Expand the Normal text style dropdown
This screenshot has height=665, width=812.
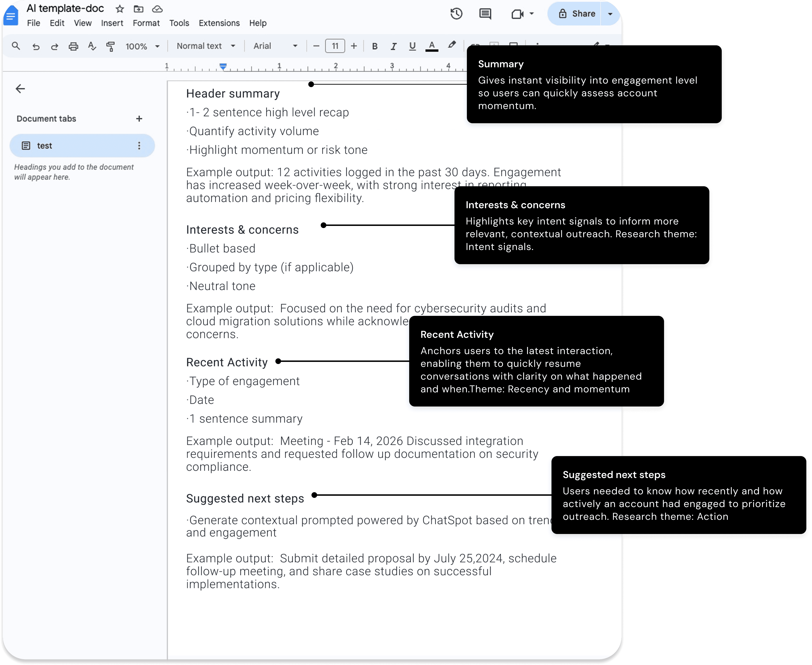coord(206,46)
